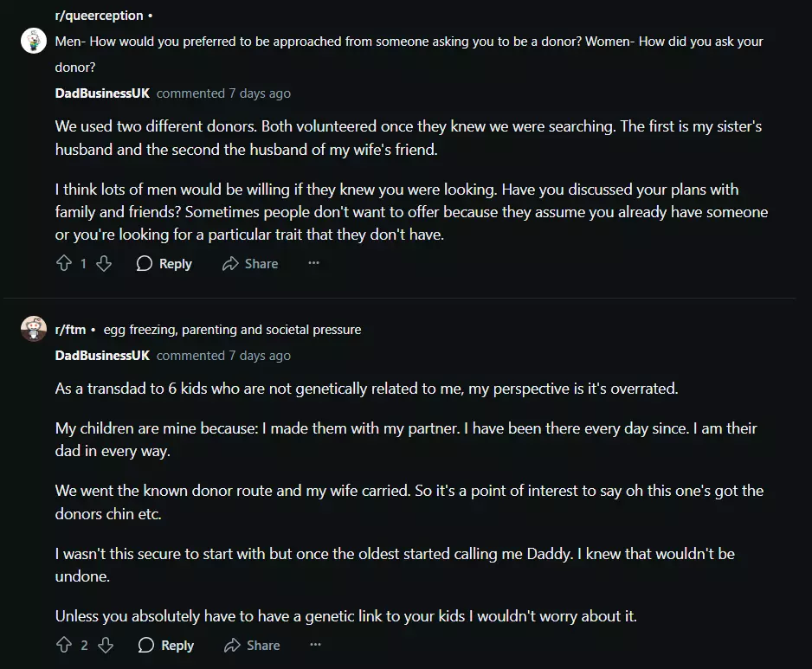812x669 pixels.
Task: Visit DadBusinessUK profile from second comment
Action: point(102,356)
